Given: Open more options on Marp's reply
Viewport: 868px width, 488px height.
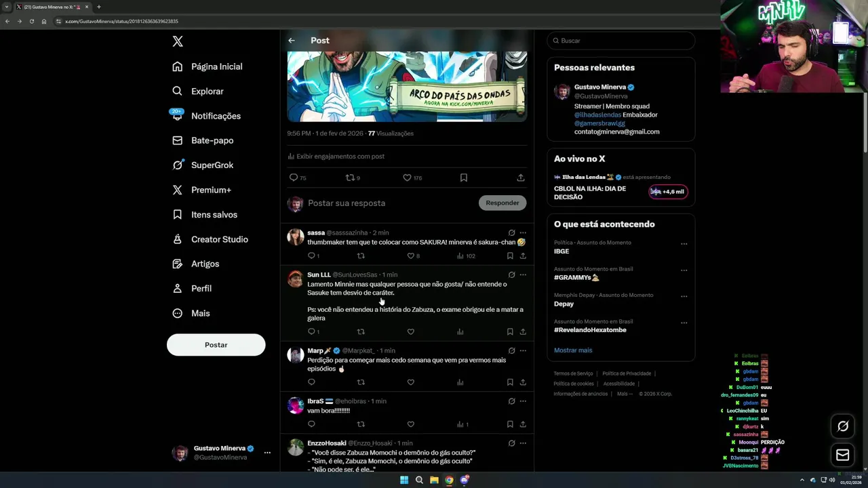Looking at the screenshot, I should (x=523, y=350).
